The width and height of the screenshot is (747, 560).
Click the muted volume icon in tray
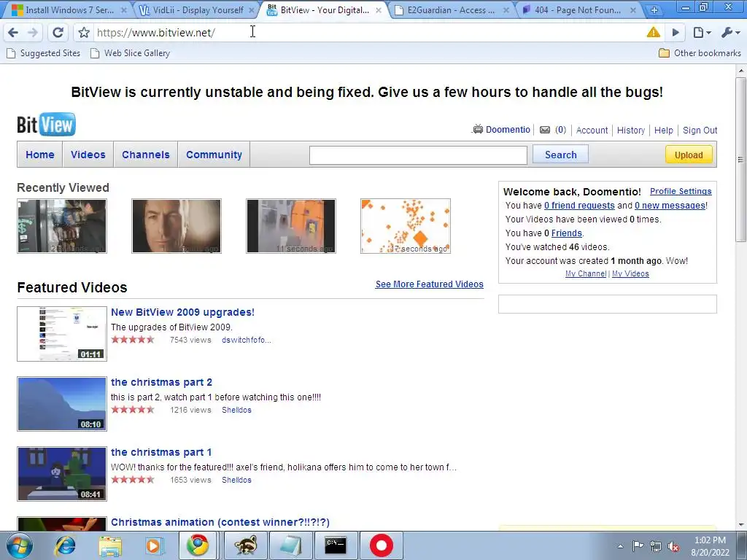[x=673, y=546]
